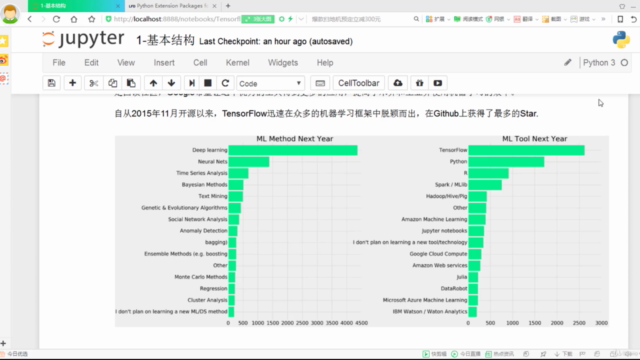Bookmark page with the star icon

tap(91, 19)
